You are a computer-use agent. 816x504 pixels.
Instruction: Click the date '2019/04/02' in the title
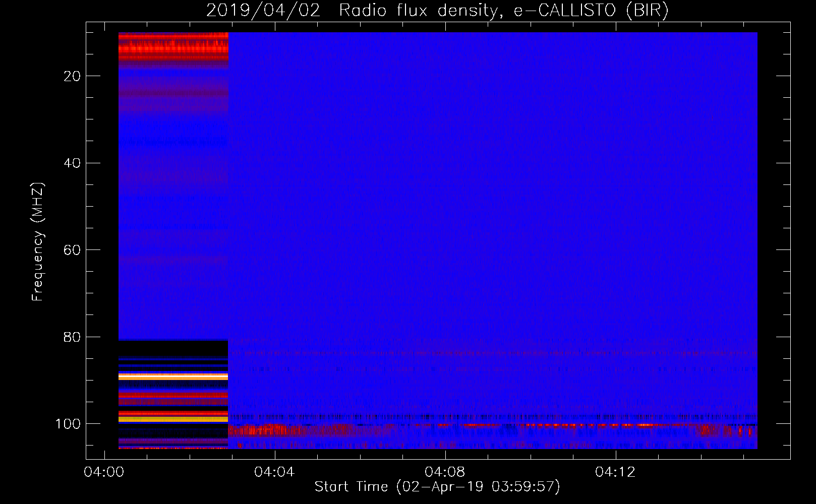pyautogui.click(x=263, y=10)
